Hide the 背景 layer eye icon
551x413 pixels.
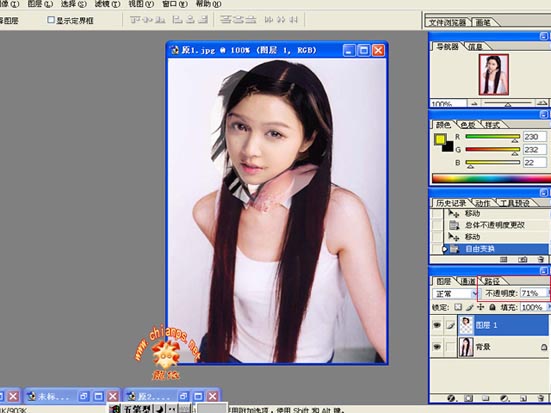[x=436, y=347]
